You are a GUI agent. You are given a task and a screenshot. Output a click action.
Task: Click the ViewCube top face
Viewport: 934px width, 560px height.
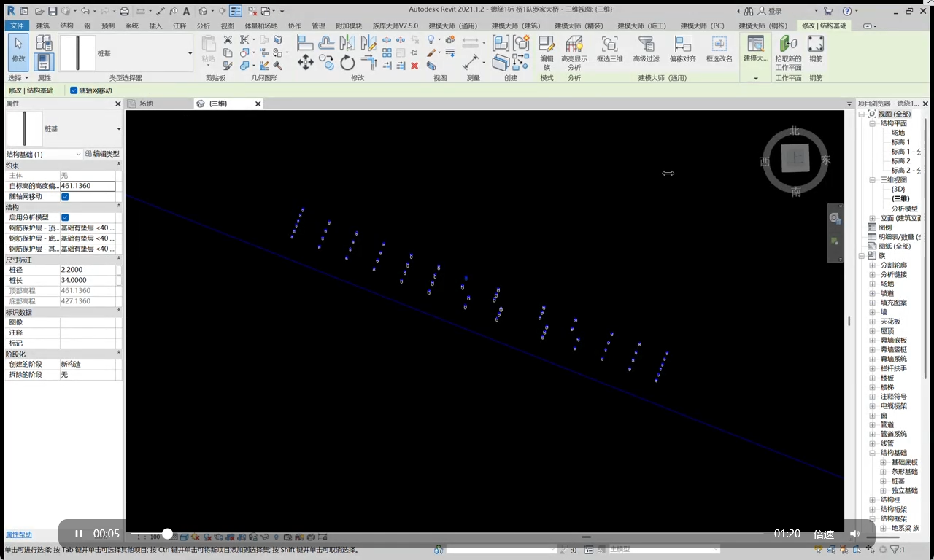(795, 157)
